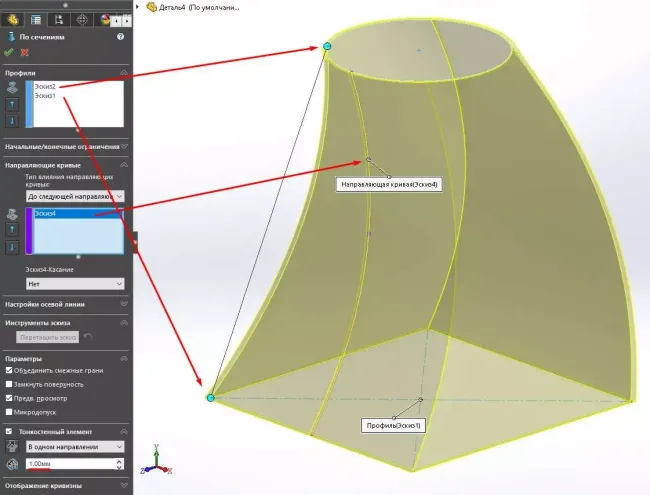Expand Настройки осевой линии section
Viewport: 650px width, 495px height.
pyautogui.click(x=124, y=304)
